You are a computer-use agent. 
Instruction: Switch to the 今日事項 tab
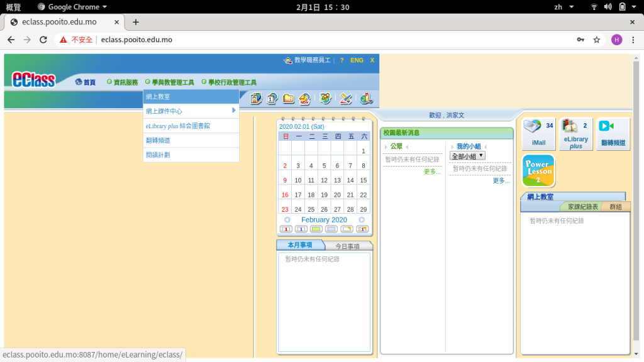[347, 246]
